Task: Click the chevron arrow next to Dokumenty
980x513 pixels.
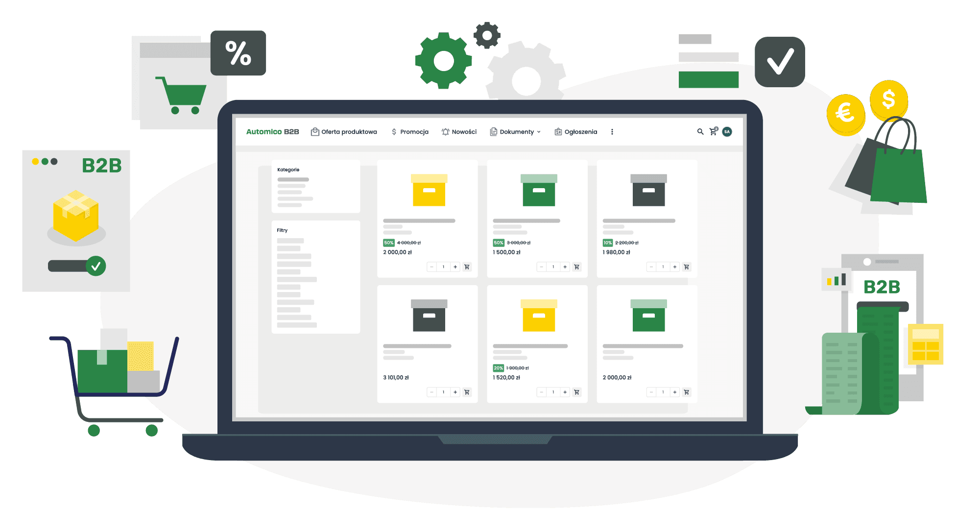Action: pos(539,132)
